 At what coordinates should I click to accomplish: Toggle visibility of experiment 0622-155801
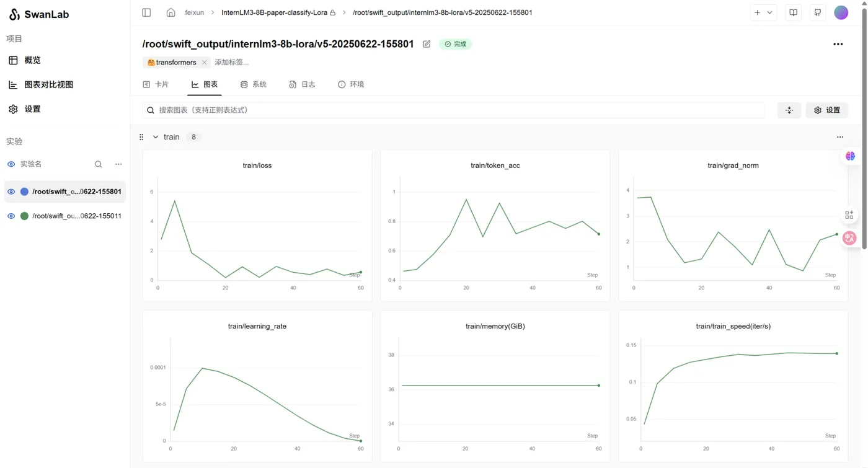pyautogui.click(x=11, y=192)
